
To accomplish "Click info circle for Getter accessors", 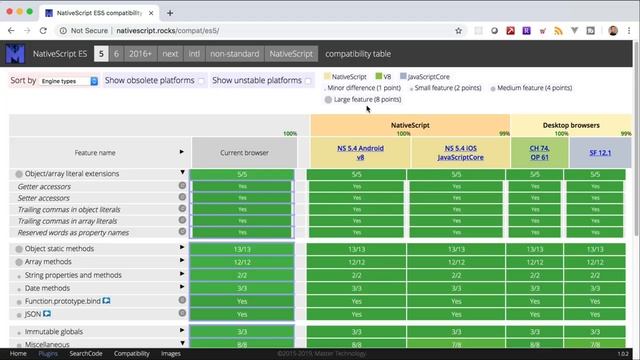I will point(182,185).
